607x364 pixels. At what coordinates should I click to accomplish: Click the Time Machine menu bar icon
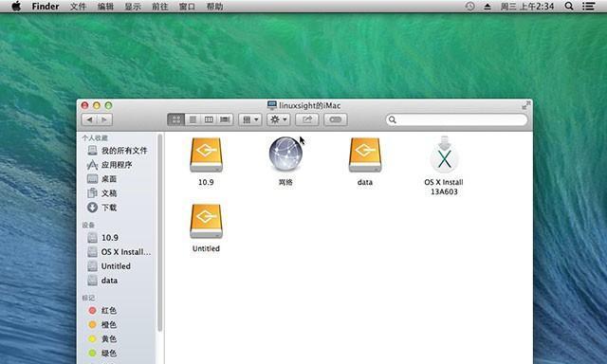(x=469, y=7)
